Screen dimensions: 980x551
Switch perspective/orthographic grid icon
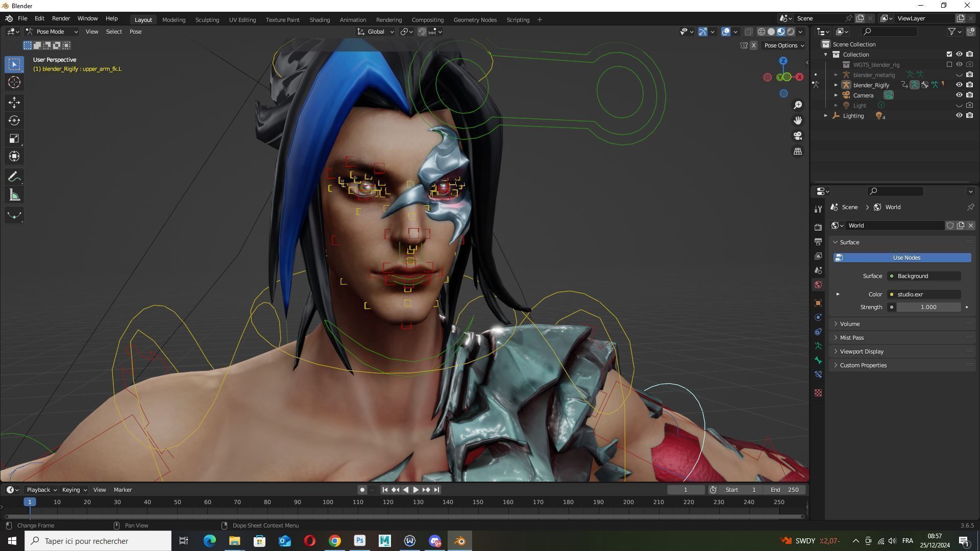click(798, 152)
